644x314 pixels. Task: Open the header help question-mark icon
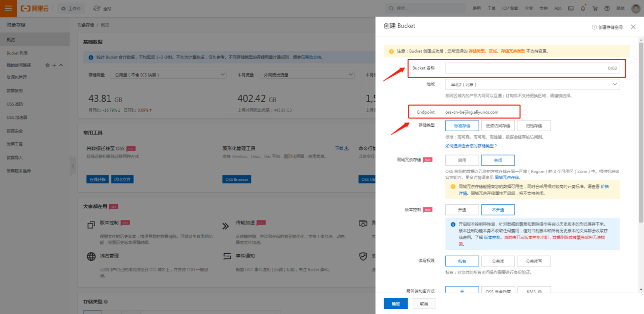(x=607, y=9)
